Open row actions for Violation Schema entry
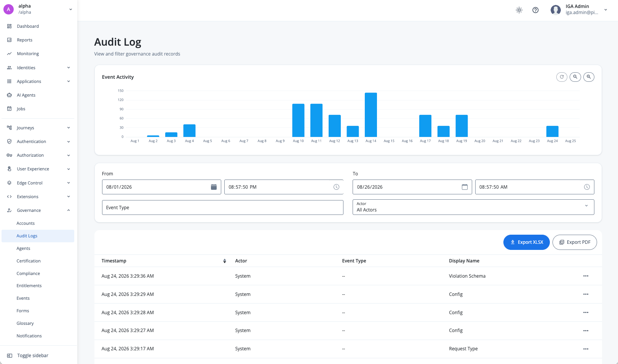The image size is (618, 364). 586,276
